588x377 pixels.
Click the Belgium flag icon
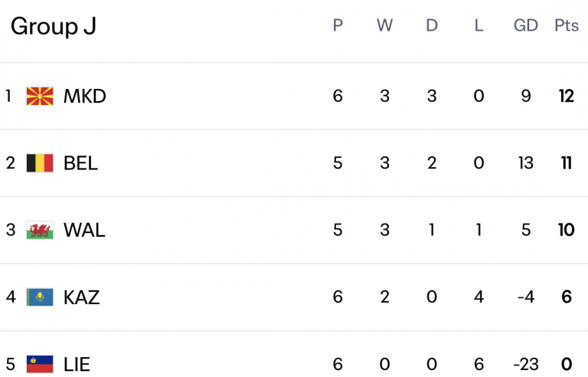coord(40,163)
